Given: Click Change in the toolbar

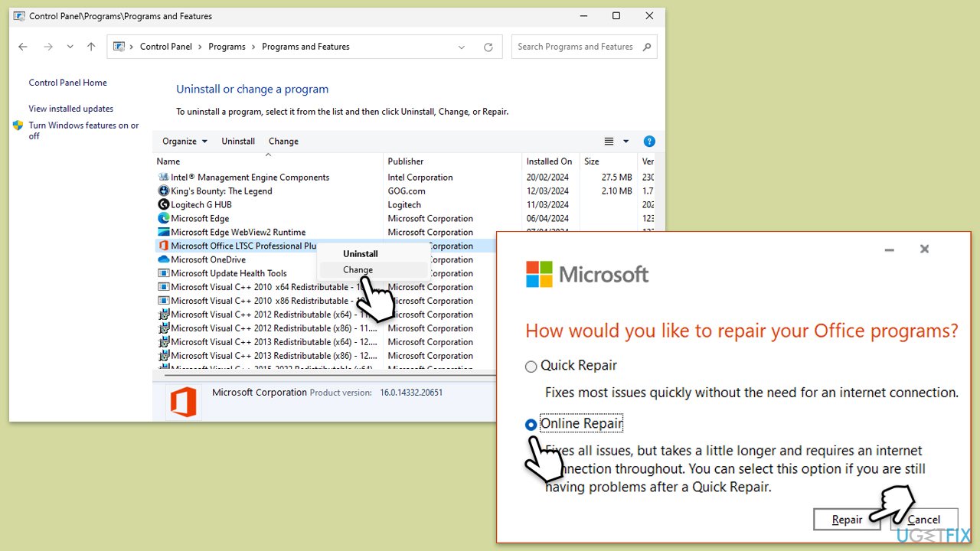Looking at the screenshot, I should click(283, 141).
